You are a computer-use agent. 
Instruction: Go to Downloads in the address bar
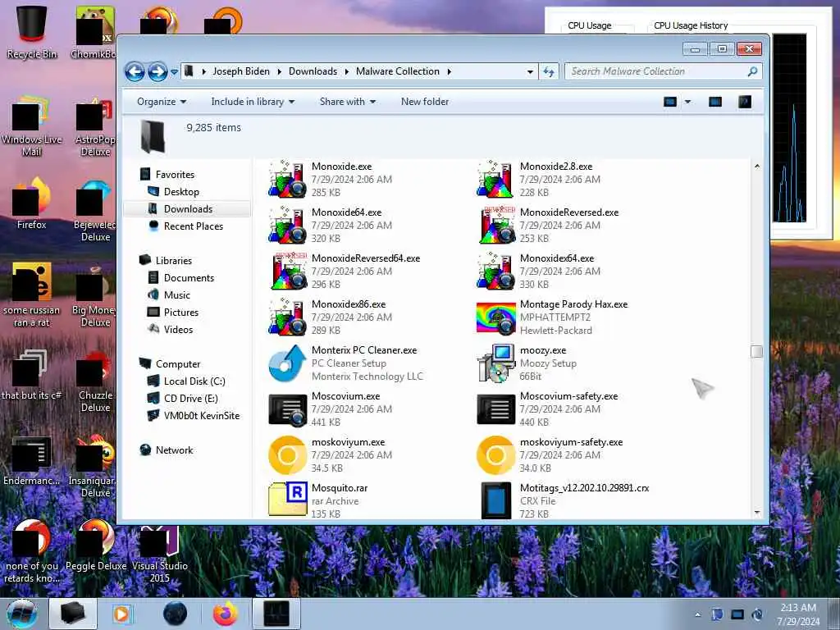click(313, 71)
